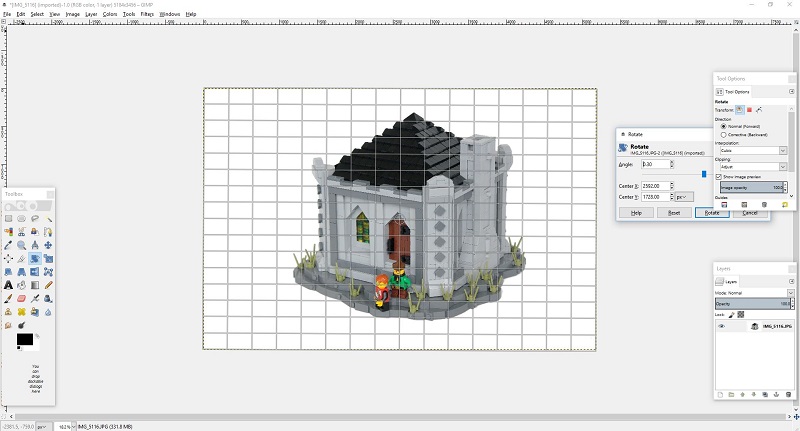Click the New Layer icon in Layers panel
The image size is (800, 431).
coord(720,395)
